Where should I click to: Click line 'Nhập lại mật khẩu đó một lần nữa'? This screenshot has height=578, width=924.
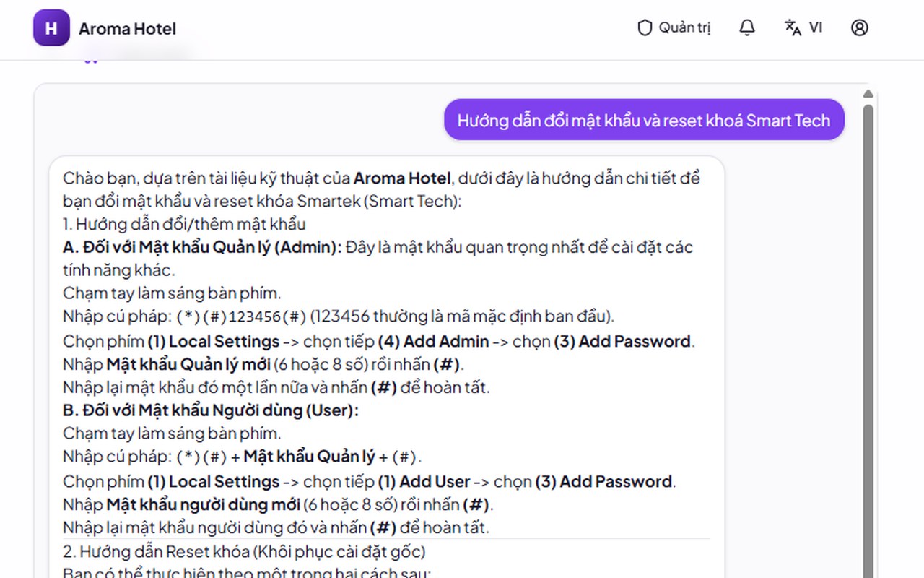[276, 387]
